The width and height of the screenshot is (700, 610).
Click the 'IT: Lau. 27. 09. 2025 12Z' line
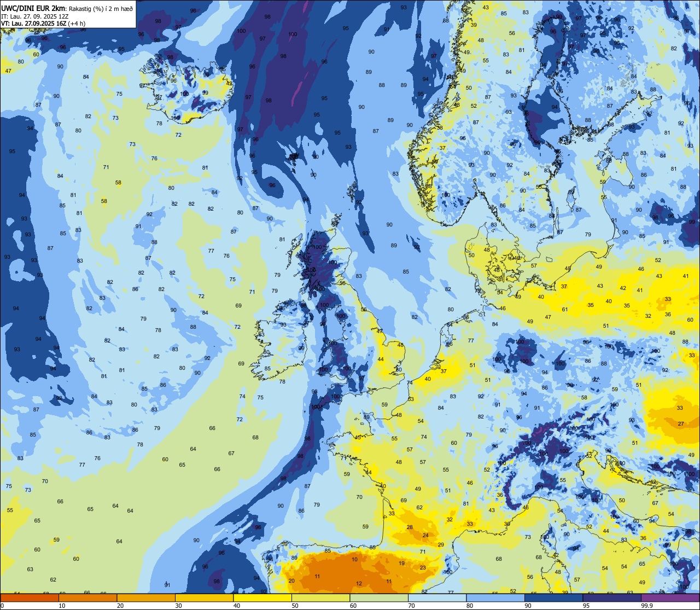pos(34,16)
